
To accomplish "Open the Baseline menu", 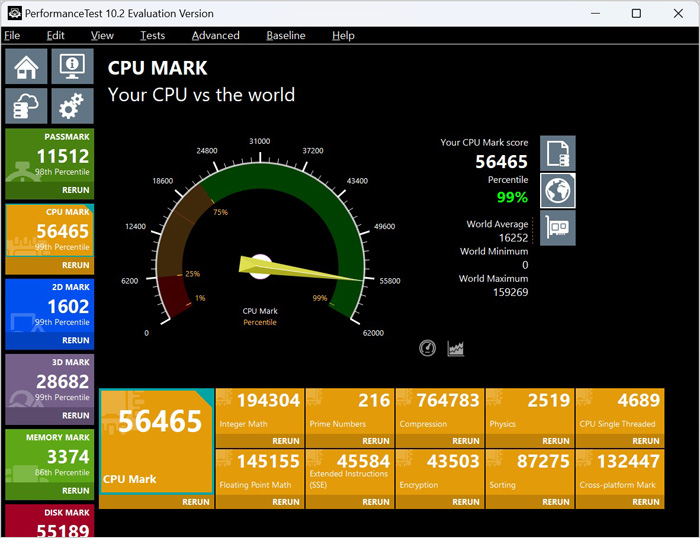I will (x=285, y=35).
